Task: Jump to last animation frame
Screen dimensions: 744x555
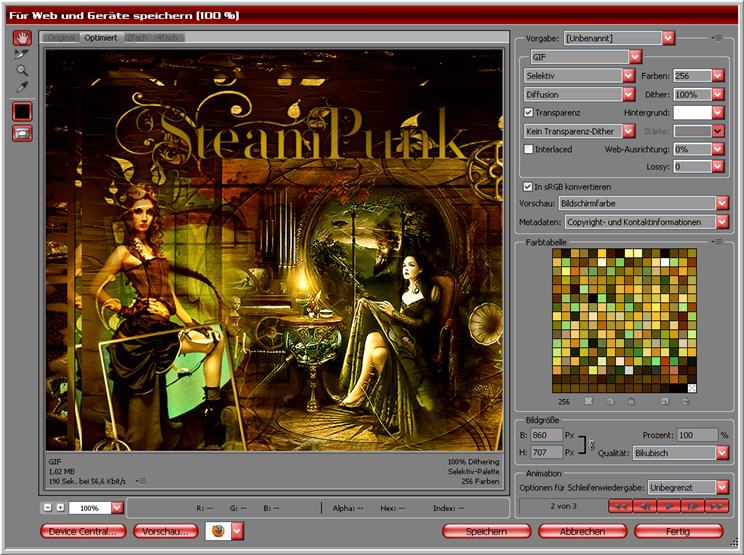Action: pos(717,506)
